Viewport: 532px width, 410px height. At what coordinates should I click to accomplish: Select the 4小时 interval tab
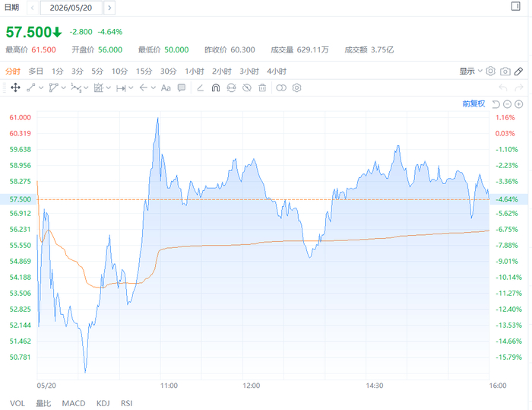coord(277,72)
